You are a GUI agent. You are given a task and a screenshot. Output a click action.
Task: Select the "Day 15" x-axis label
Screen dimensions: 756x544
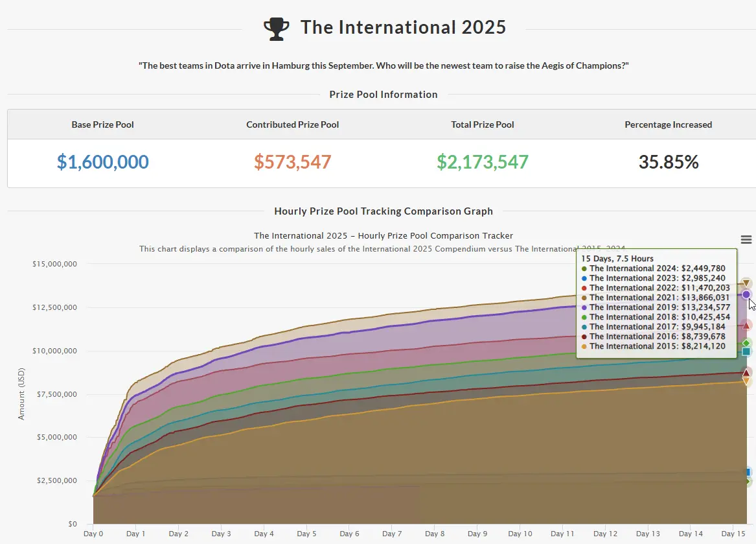coord(733,534)
